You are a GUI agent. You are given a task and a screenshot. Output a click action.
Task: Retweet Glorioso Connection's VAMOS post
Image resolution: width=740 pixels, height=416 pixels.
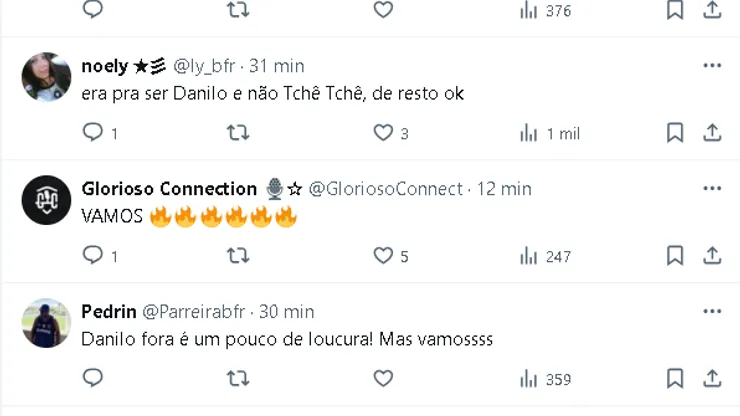coord(238,256)
